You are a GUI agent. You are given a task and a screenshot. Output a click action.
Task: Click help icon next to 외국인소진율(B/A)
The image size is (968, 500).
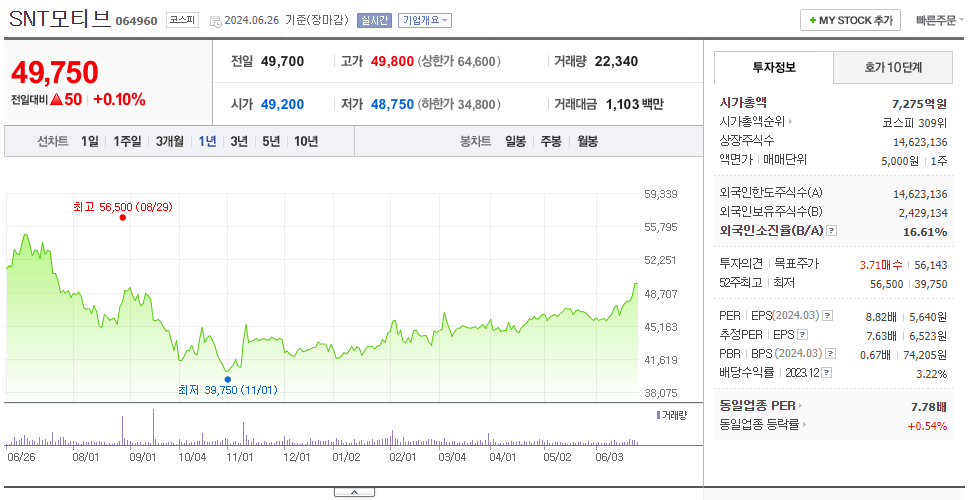click(x=832, y=231)
